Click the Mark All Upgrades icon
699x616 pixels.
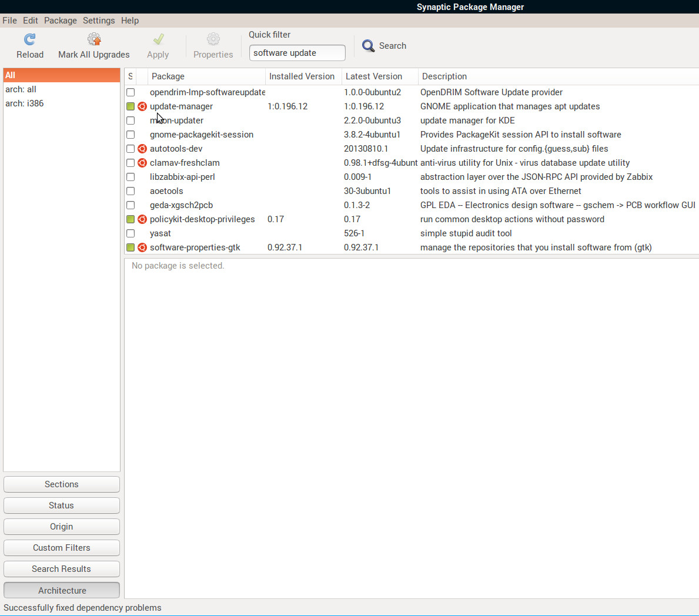94,39
